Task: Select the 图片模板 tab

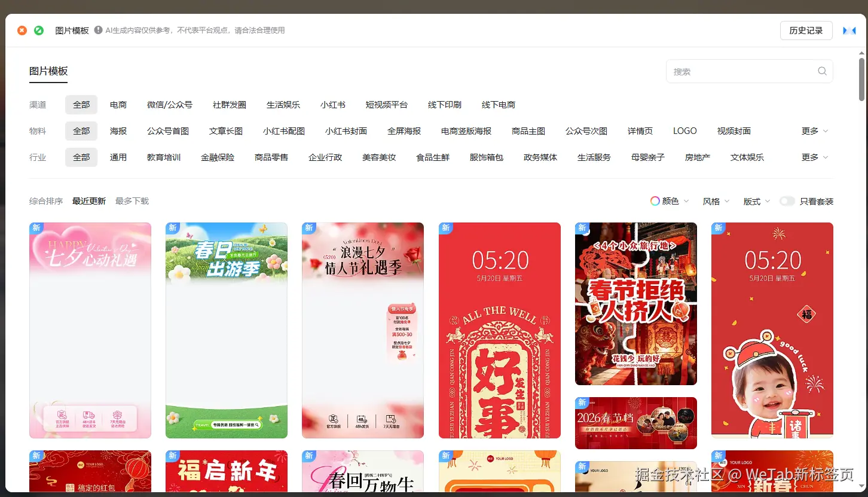Action: [48, 71]
